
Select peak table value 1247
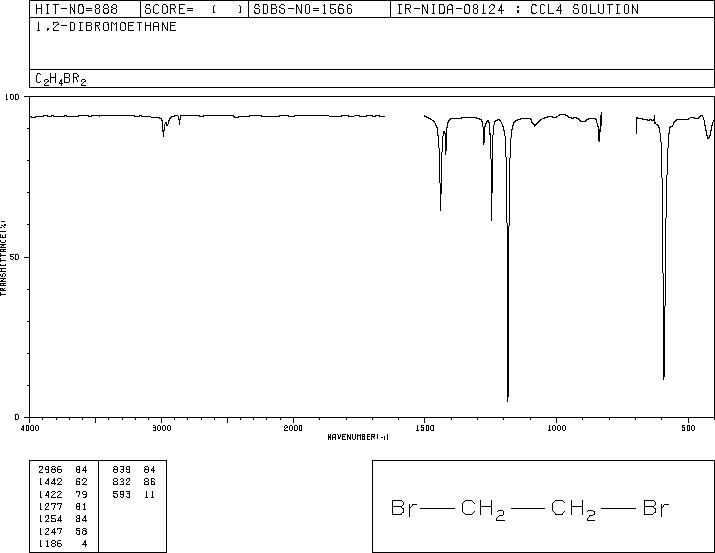(x=50, y=531)
